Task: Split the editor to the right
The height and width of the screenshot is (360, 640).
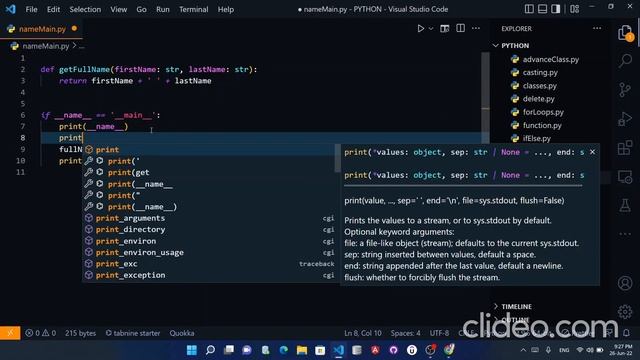Action: 460,28
